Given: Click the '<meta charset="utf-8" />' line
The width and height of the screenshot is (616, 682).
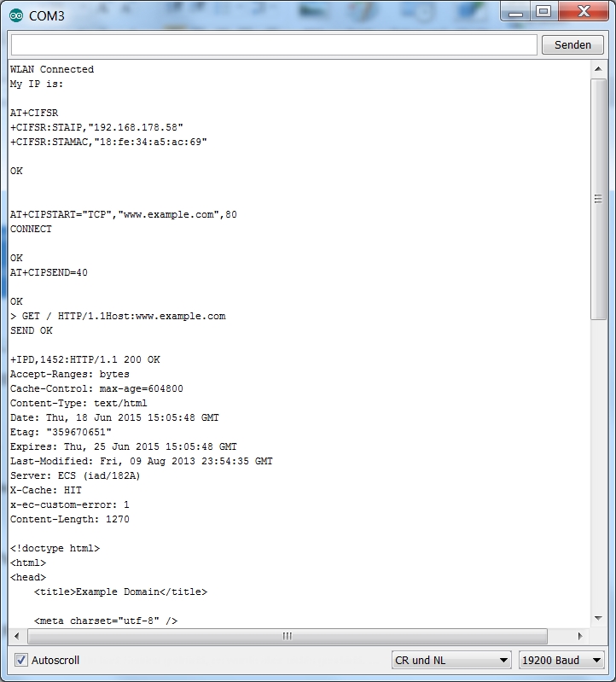Looking at the screenshot, I should click(106, 621).
